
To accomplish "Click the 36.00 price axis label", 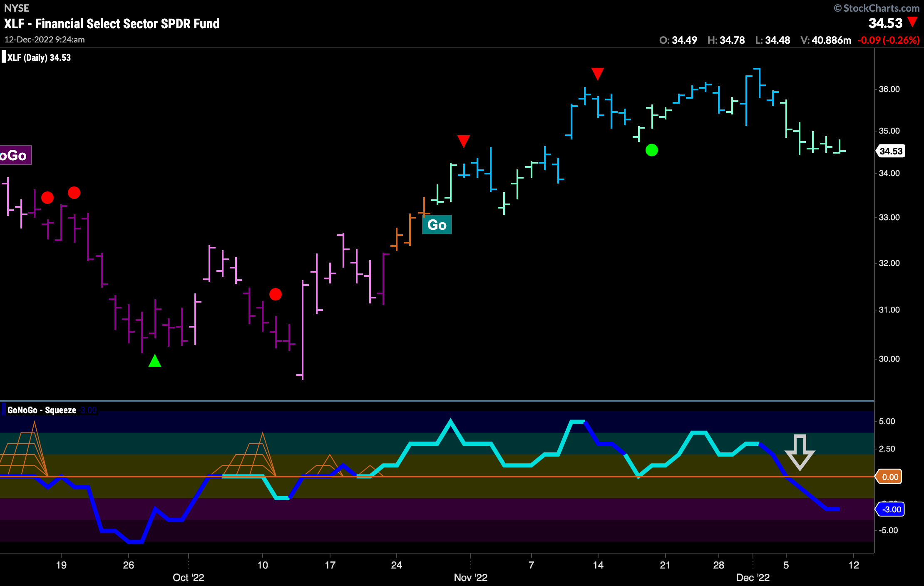I will tap(889, 89).
